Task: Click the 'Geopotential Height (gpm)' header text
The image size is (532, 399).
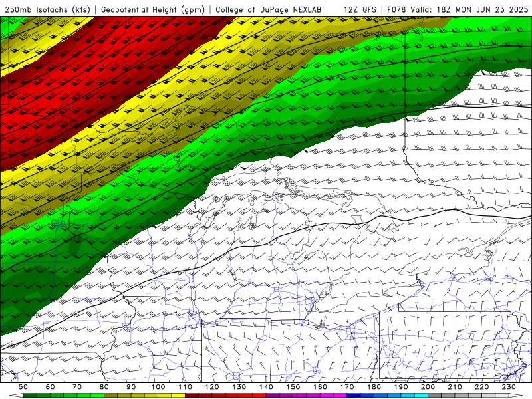Action: [x=153, y=10]
